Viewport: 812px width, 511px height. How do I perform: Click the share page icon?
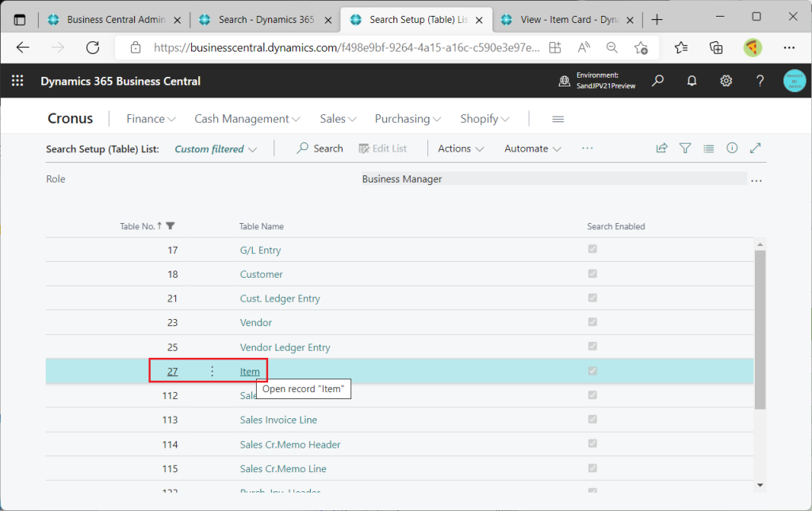(662, 148)
